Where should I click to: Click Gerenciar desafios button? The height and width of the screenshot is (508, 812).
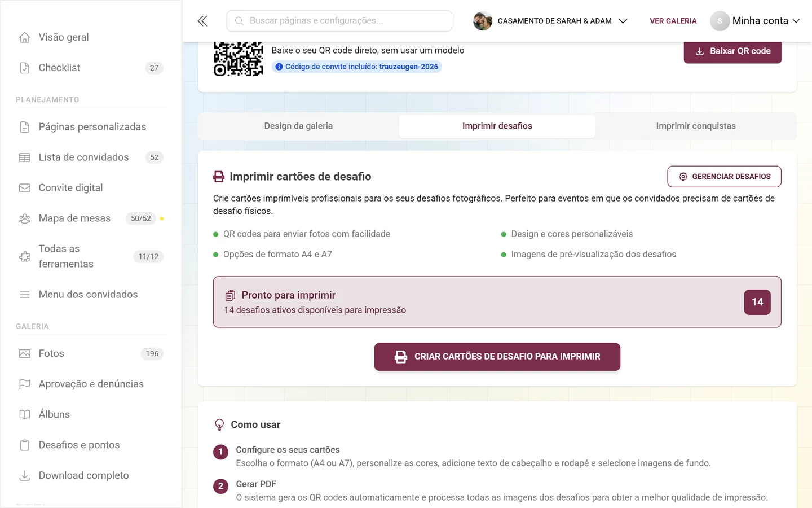[x=724, y=177]
